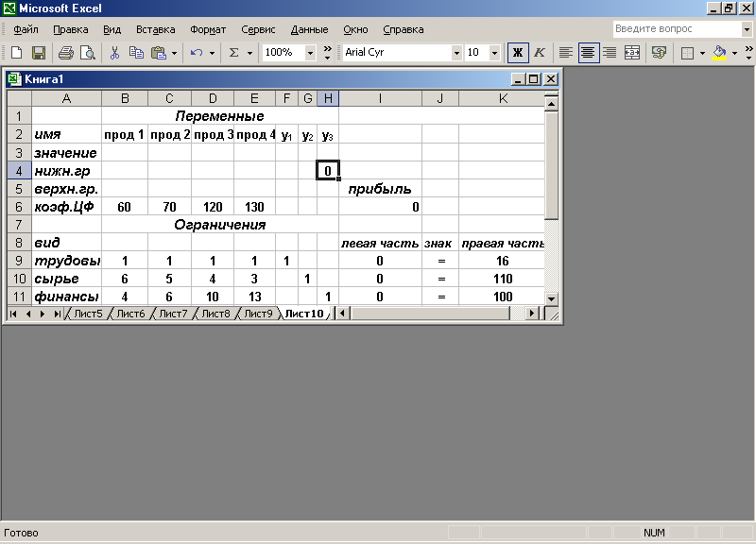Toggle center alignment button
Viewport: 756px width, 544px height.
pyautogui.click(x=588, y=53)
